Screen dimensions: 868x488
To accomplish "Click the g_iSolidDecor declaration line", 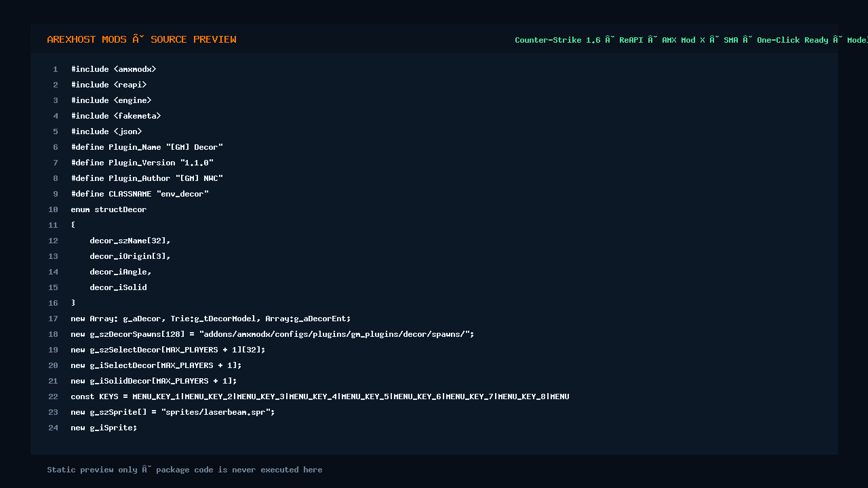I will (153, 381).
